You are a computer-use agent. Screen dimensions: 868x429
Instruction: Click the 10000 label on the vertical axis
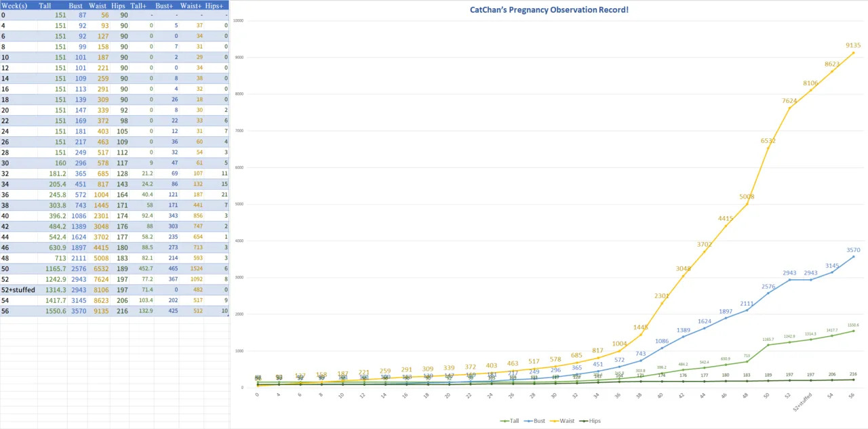[x=238, y=20]
